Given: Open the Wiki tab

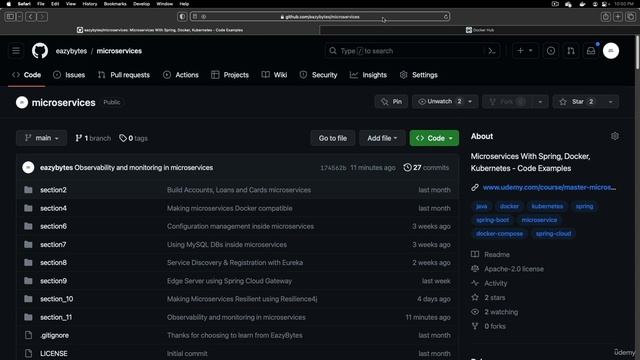Looking at the screenshot, I should [x=274, y=75].
